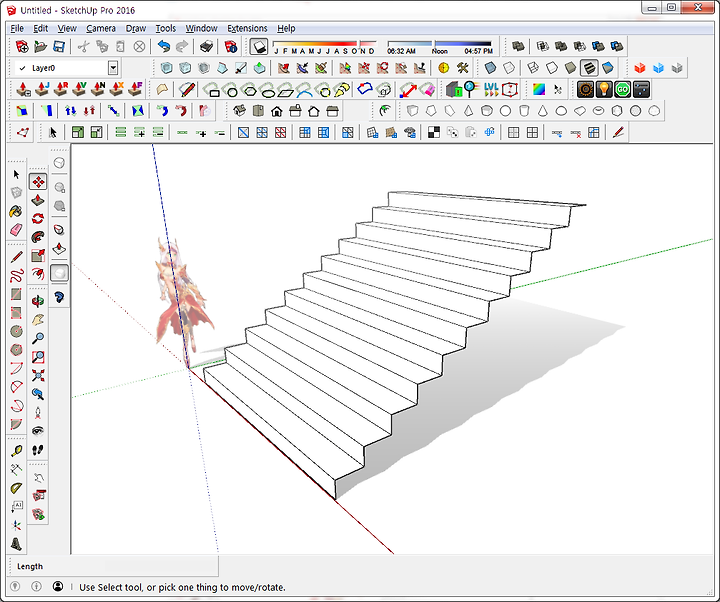Click the Print icon
Image resolution: width=720 pixels, height=602 pixels.
tap(207, 46)
